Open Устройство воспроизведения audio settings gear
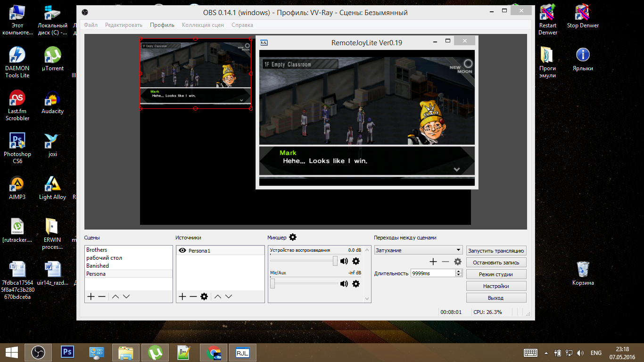 [356, 261]
